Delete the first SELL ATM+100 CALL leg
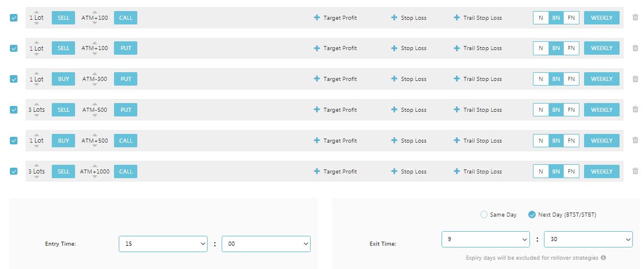Image resolution: width=644 pixels, height=269 pixels. 635,17
